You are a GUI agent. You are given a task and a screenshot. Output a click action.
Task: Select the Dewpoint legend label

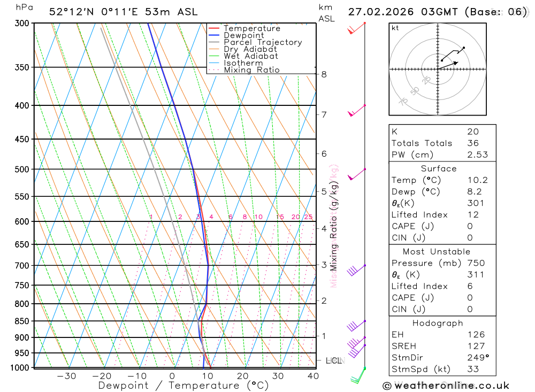(x=244, y=35)
